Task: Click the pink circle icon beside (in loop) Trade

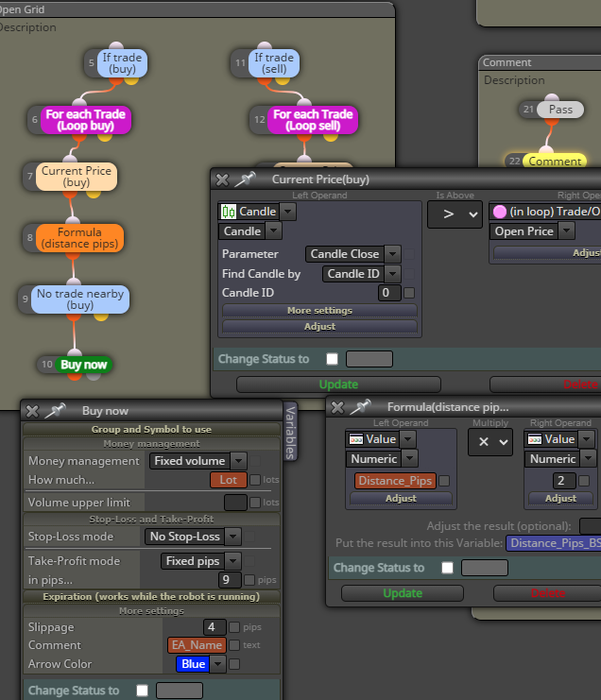Action: [x=500, y=212]
